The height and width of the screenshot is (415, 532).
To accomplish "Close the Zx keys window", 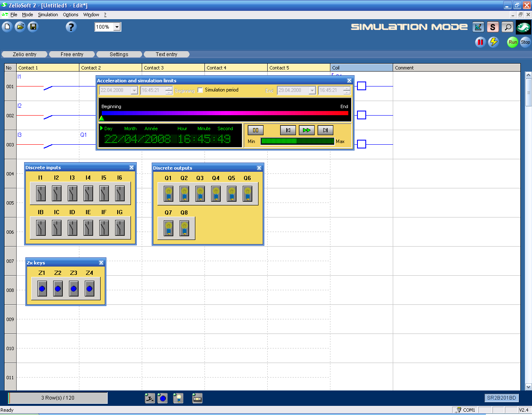I will (101, 263).
